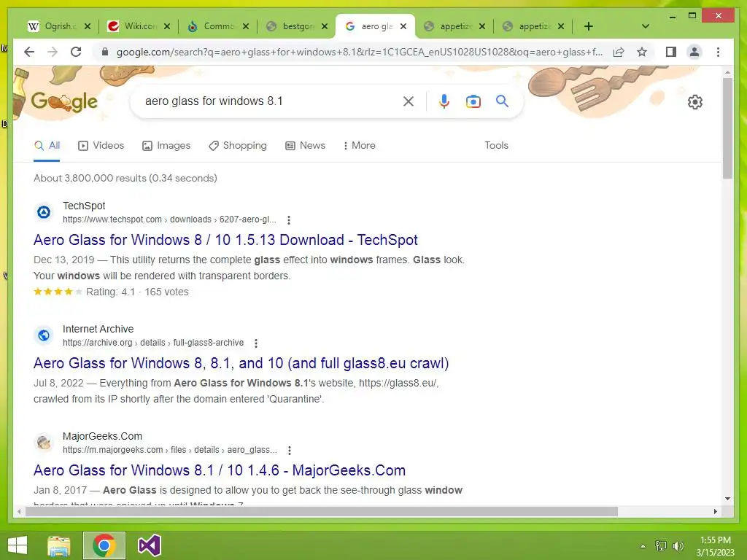This screenshot has height=560, width=747.
Task: Click the network tray icon
Action: click(x=661, y=546)
